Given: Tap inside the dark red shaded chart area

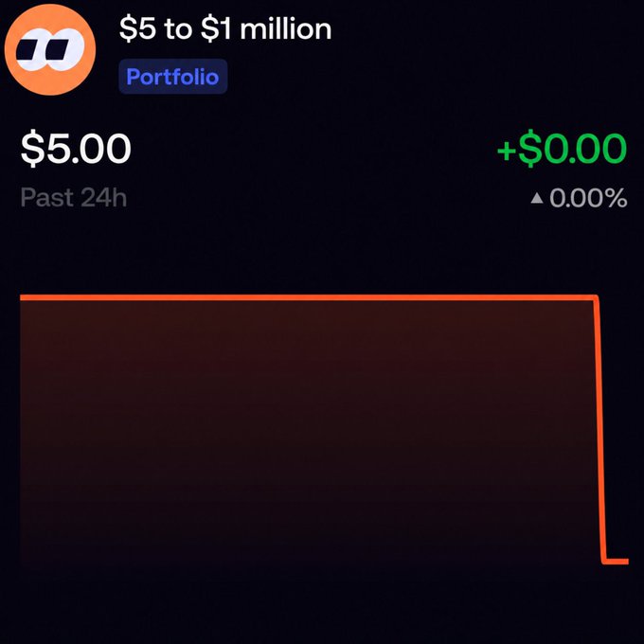Looking at the screenshot, I should (308, 429).
